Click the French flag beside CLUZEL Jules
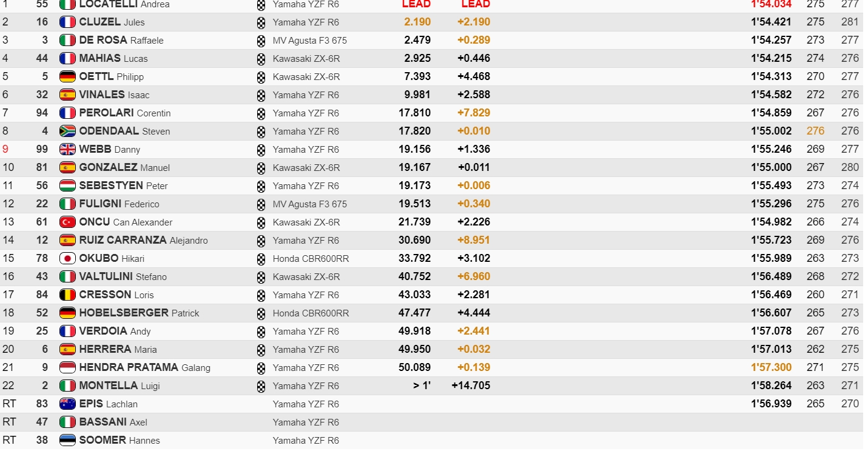 click(67, 22)
